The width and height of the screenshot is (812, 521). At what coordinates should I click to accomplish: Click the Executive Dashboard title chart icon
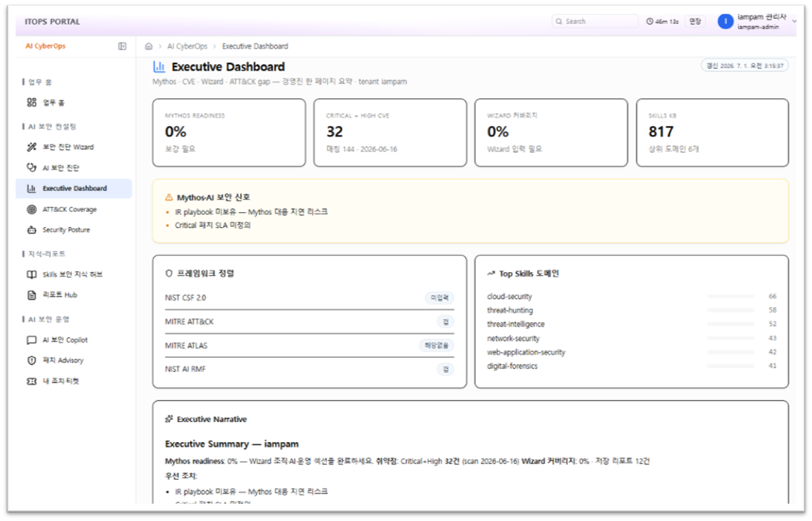click(x=159, y=67)
